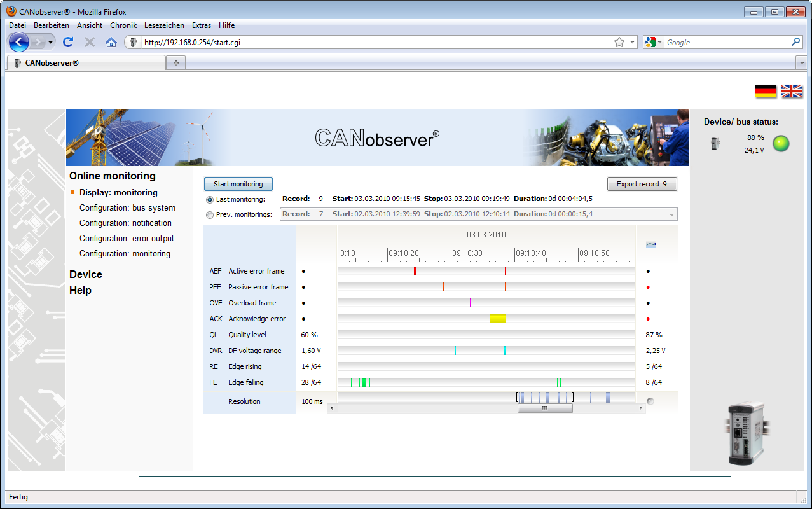The image size is (812, 509).
Task: Open the Help section
Action: (x=81, y=290)
